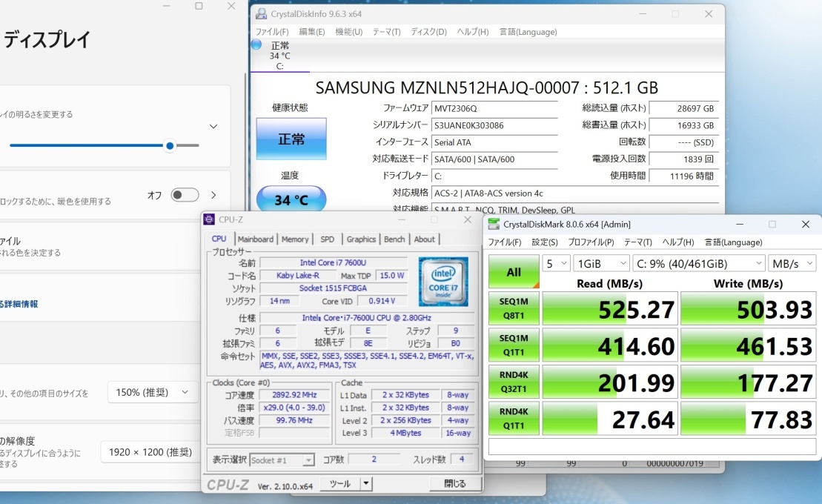Click the SEQ1M Q8T1 write result 503.93
The height and width of the screenshot is (504, 822).
coord(748,309)
